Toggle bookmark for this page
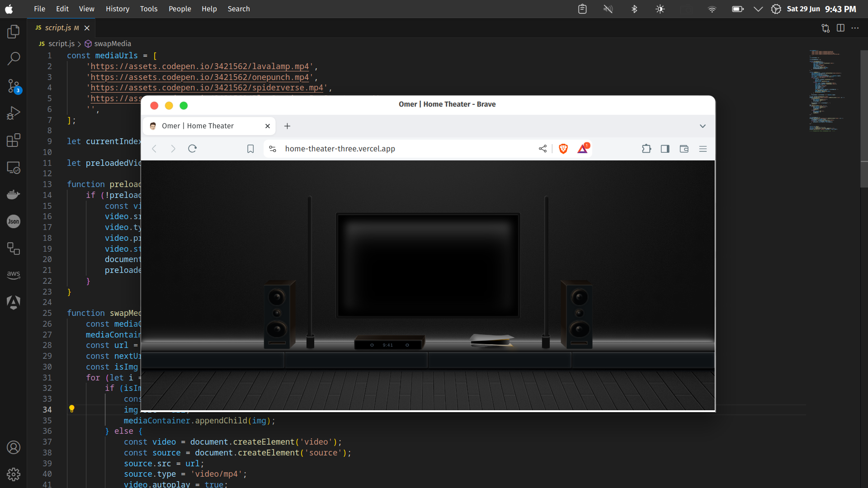 click(250, 149)
